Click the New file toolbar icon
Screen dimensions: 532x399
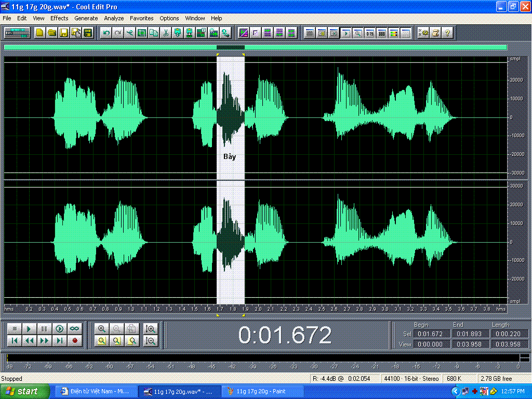40,33
